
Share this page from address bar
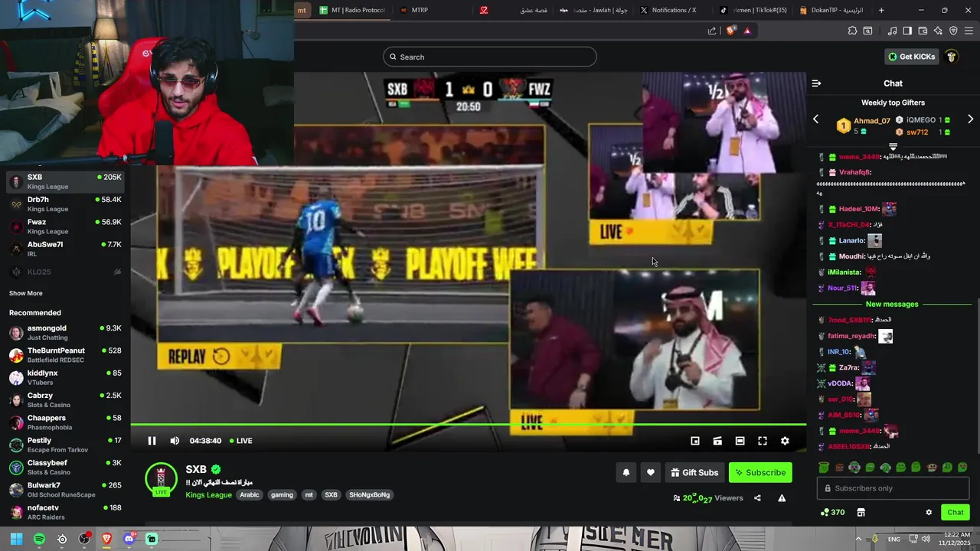712,31
